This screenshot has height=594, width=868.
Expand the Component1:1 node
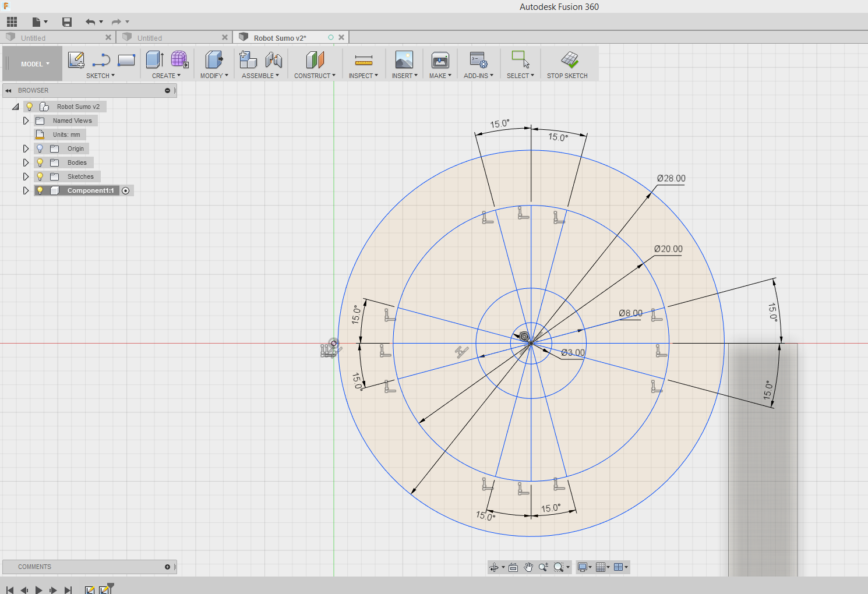[x=26, y=190]
